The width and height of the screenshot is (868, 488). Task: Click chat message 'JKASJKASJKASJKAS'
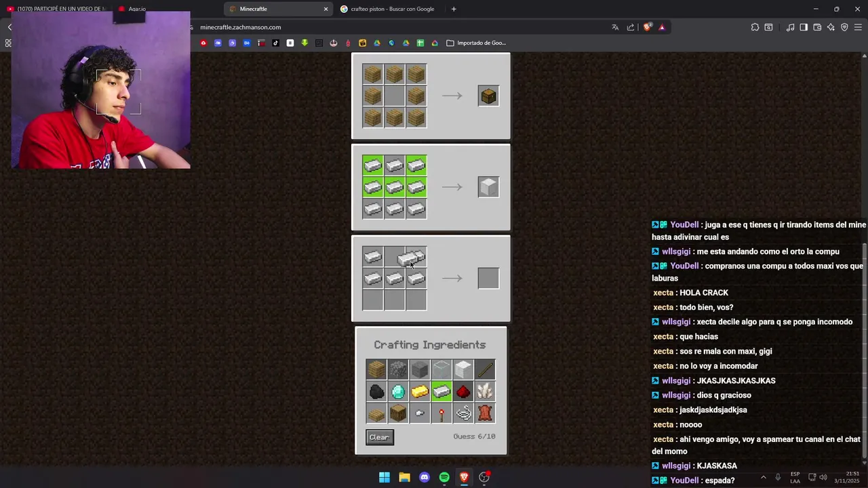pos(736,381)
